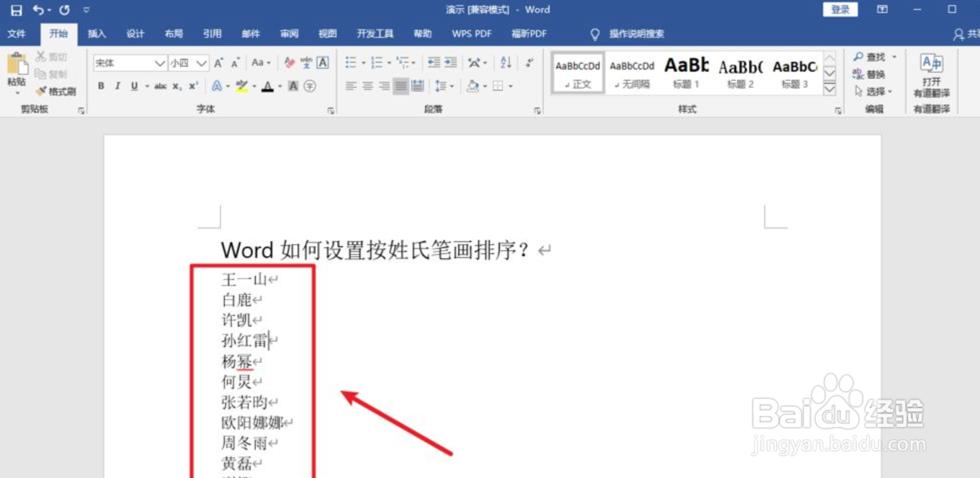Clear all formatting with the eraser icon
The height and width of the screenshot is (478, 980).
pyautogui.click(x=289, y=63)
